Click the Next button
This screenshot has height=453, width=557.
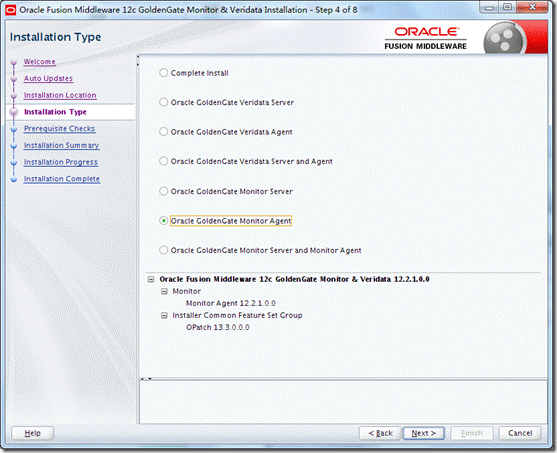click(x=423, y=433)
